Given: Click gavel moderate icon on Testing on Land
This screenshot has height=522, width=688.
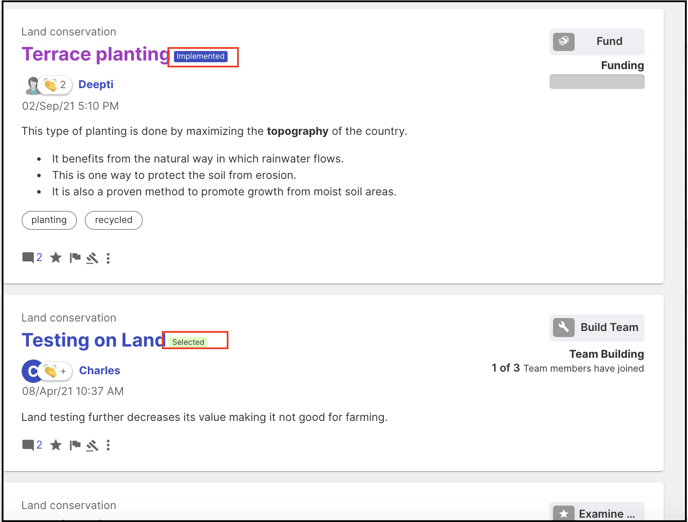Looking at the screenshot, I should (x=92, y=446).
